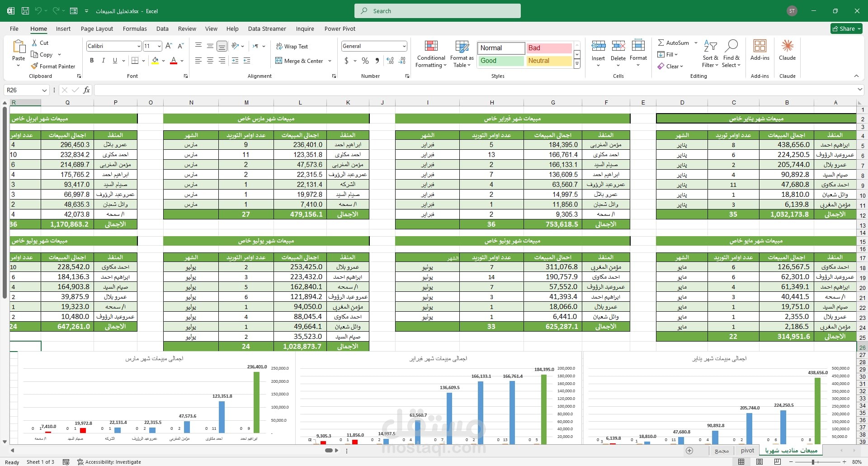The height and width of the screenshot is (466, 868).
Task: Expand the Name Box dropdown
Action: (44, 90)
